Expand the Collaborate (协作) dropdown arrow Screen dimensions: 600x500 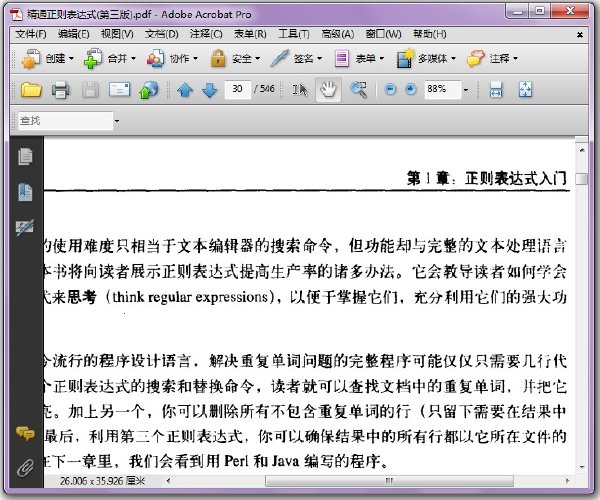pyautogui.click(x=196, y=59)
